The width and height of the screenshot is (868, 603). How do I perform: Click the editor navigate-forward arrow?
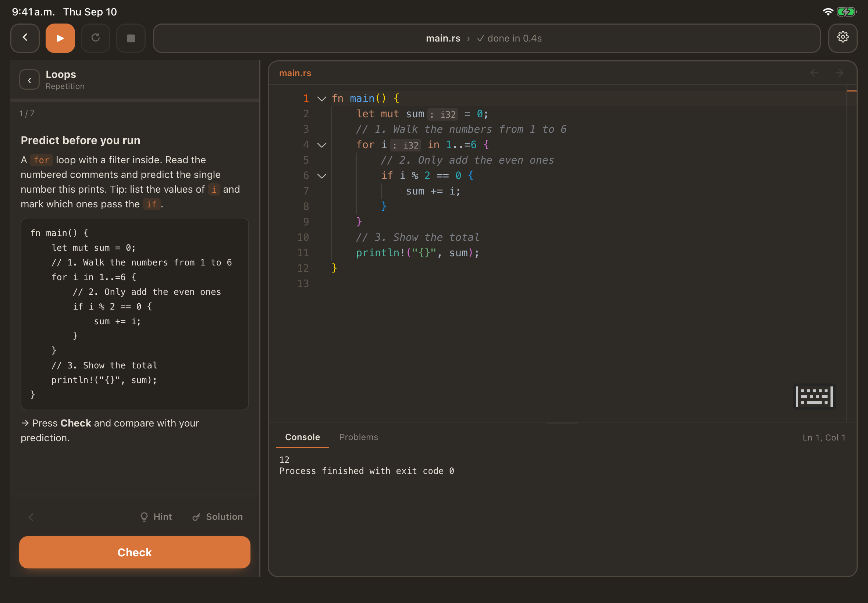point(839,73)
